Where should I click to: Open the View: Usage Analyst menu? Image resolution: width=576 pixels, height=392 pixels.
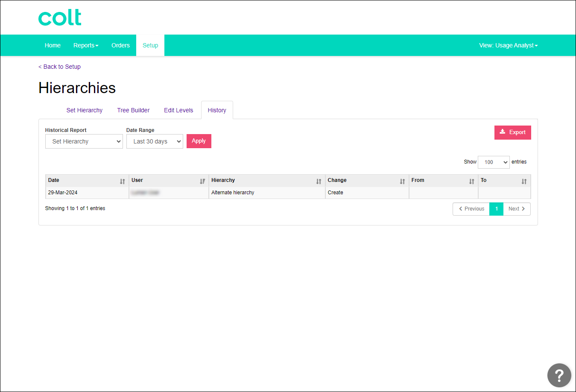point(509,45)
